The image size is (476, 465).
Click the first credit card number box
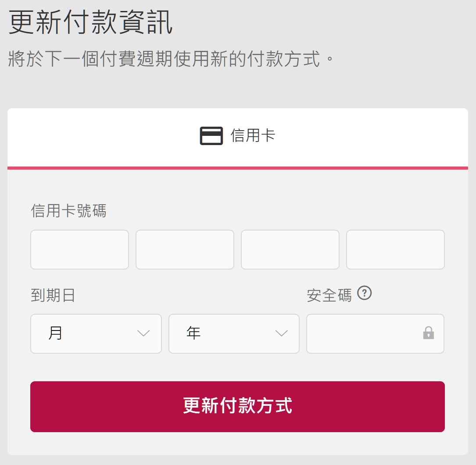click(79, 249)
